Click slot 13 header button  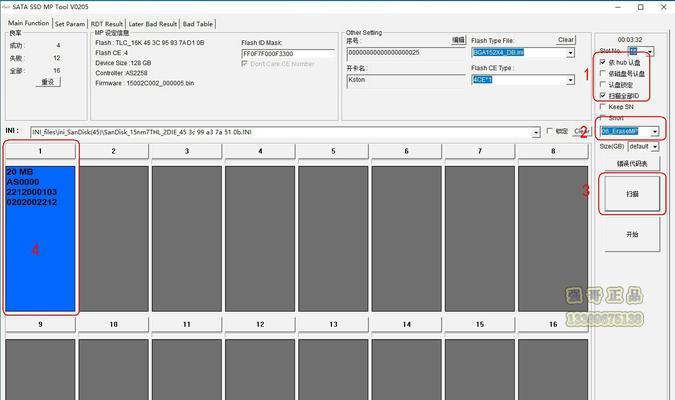[x=333, y=324]
